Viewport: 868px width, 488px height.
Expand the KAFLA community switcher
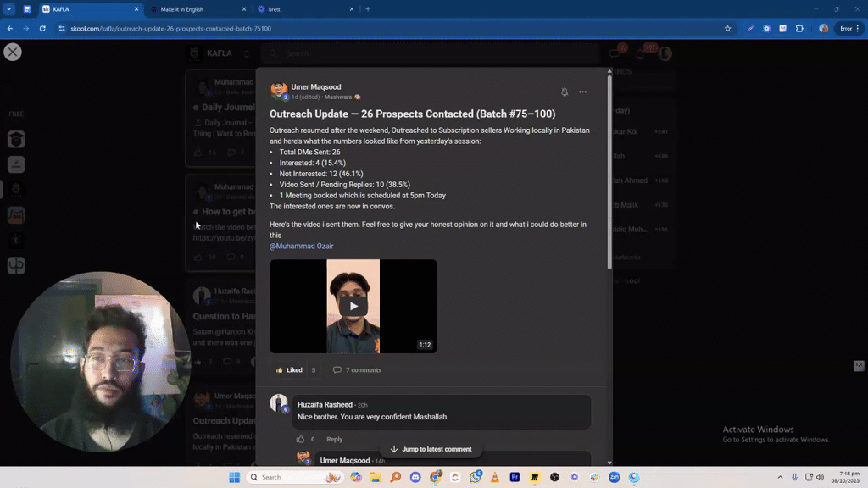pos(247,53)
